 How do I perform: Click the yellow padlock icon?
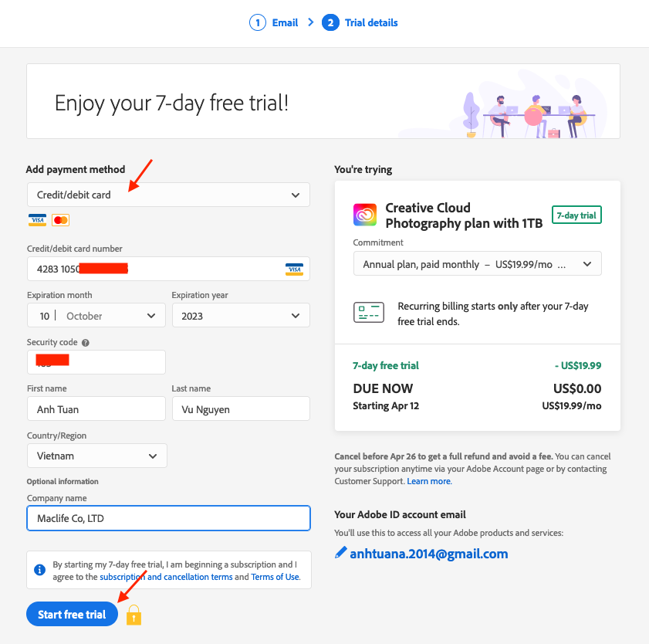tap(134, 615)
